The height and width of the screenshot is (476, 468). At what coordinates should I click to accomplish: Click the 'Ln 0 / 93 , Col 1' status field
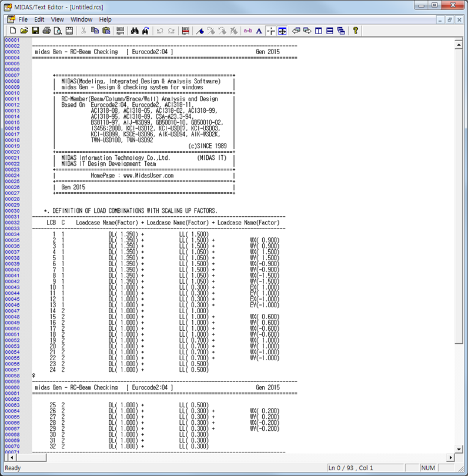(366, 468)
